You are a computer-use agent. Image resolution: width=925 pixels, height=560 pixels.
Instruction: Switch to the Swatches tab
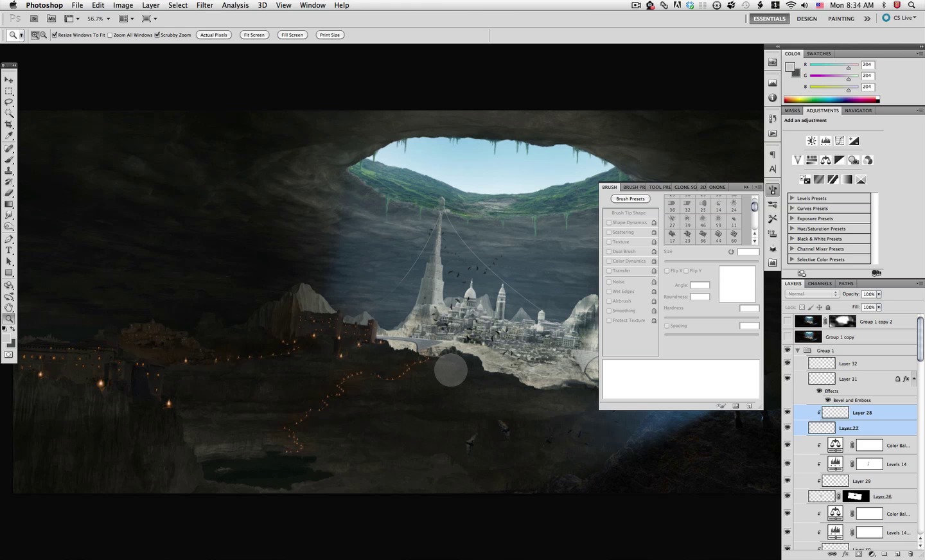coord(819,54)
